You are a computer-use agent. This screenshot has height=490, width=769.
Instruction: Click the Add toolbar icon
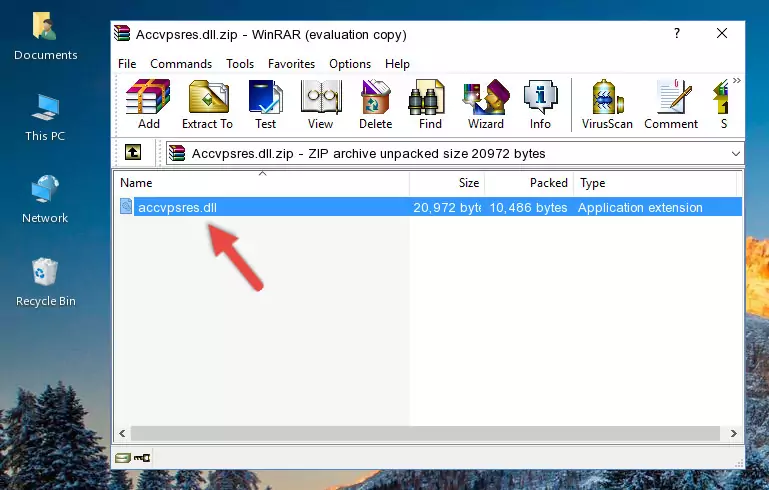click(x=148, y=104)
